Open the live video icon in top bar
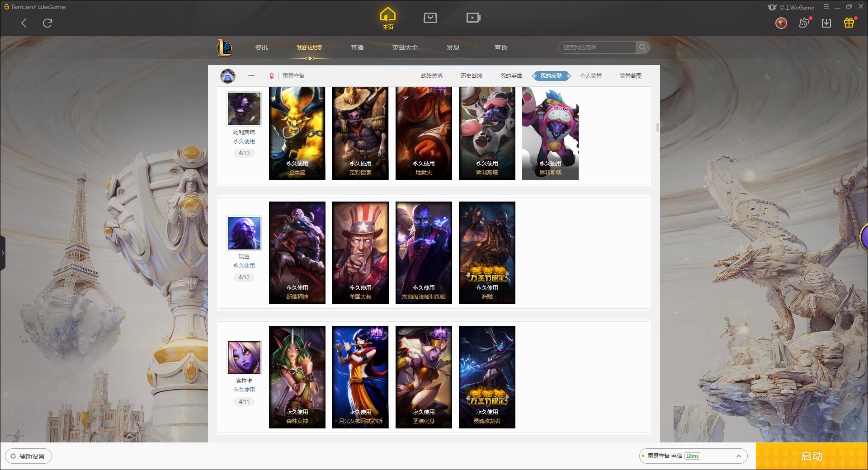This screenshot has width=868, height=470. pos(473,18)
